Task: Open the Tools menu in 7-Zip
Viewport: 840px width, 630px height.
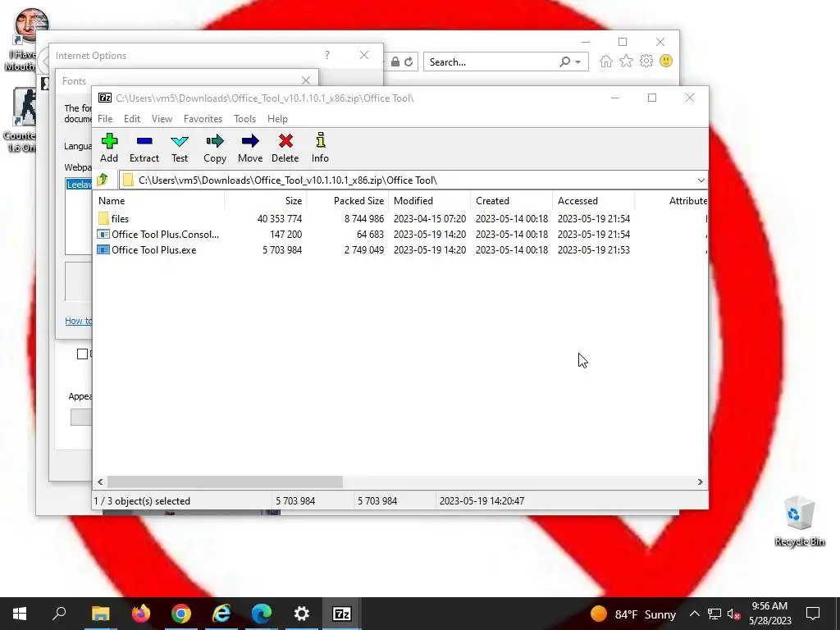Action: 244,119
